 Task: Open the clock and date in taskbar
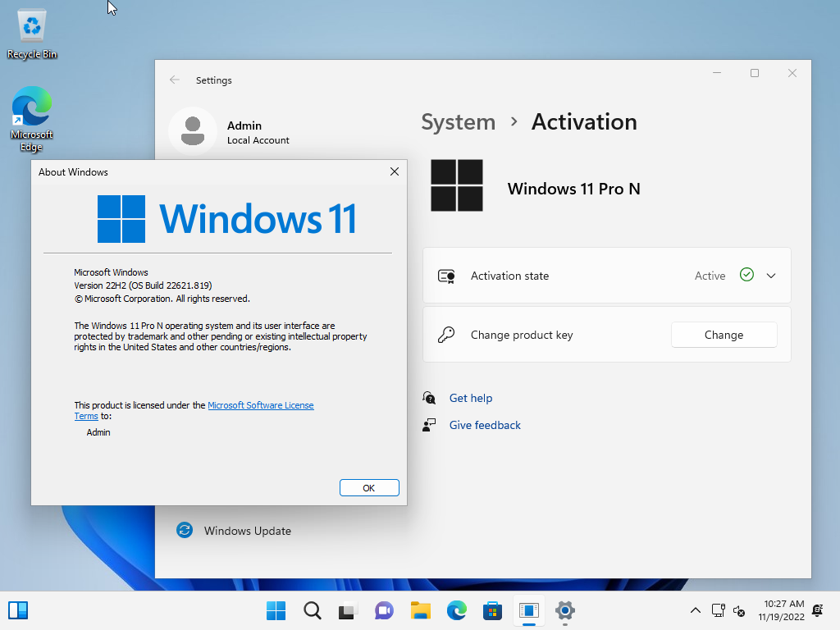click(783, 610)
